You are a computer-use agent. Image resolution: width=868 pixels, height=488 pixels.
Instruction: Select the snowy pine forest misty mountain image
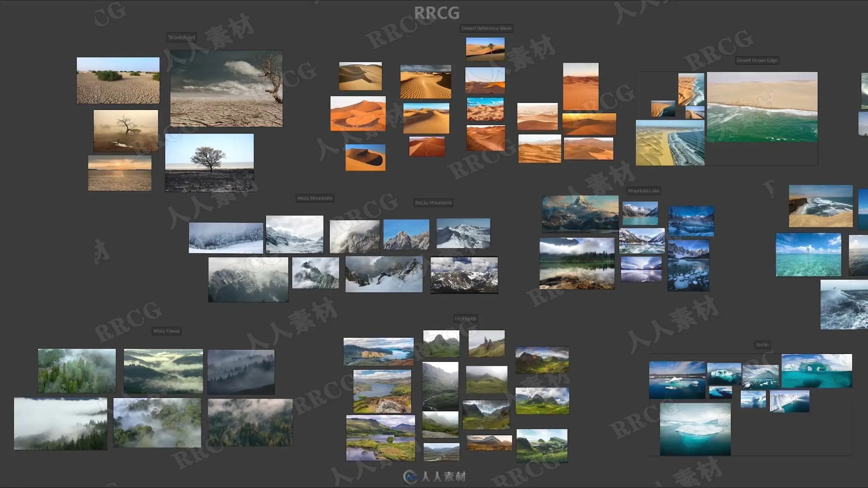226,238
